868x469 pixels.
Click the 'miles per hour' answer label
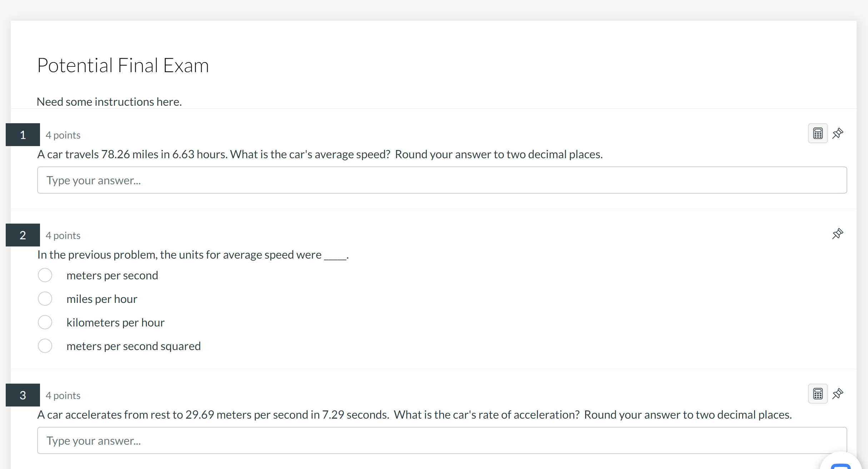coord(102,299)
